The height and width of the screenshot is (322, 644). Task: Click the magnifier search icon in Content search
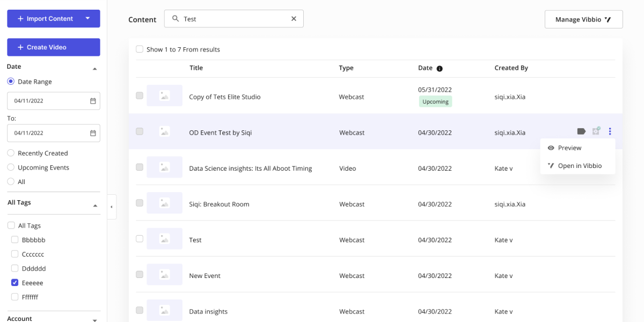175,19
